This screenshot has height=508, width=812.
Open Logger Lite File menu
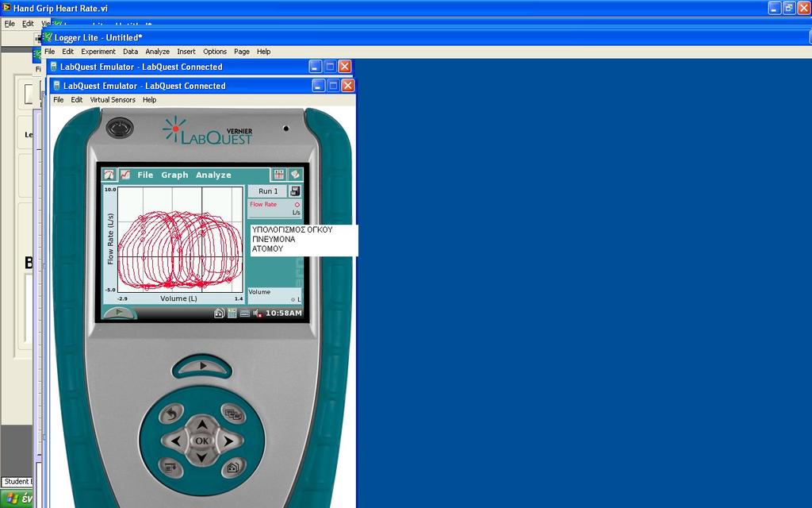click(50, 52)
